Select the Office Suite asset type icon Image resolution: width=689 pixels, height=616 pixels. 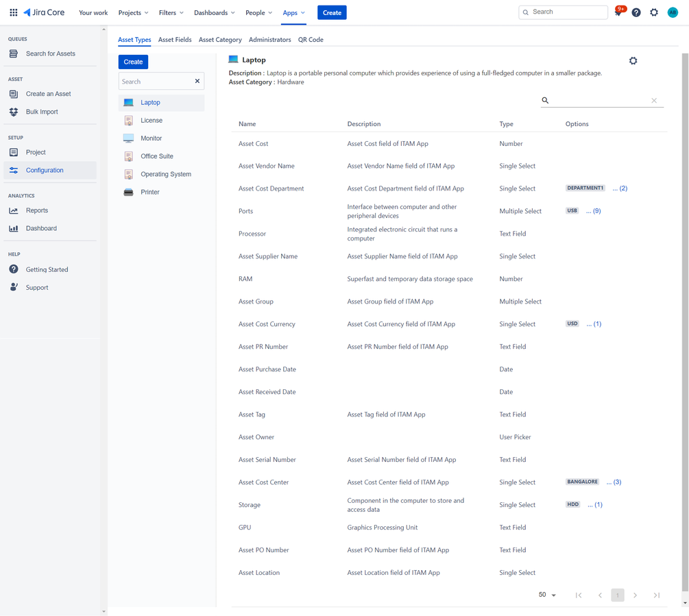[x=128, y=156]
